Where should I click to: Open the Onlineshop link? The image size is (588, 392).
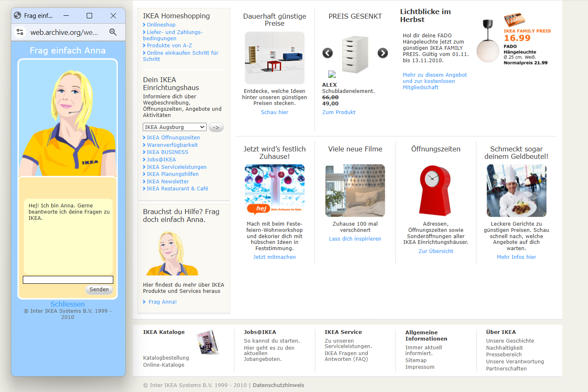pyautogui.click(x=161, y=25)
